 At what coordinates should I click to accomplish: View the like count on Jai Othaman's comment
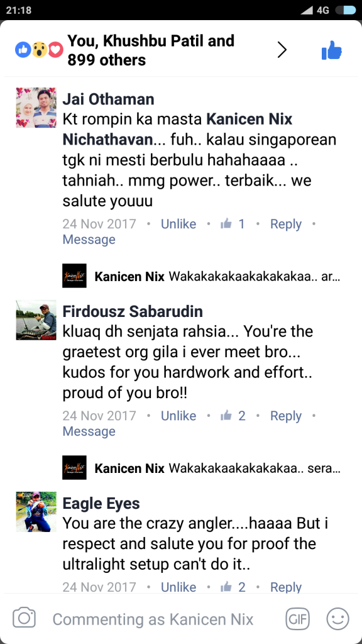tap(233, 224)
